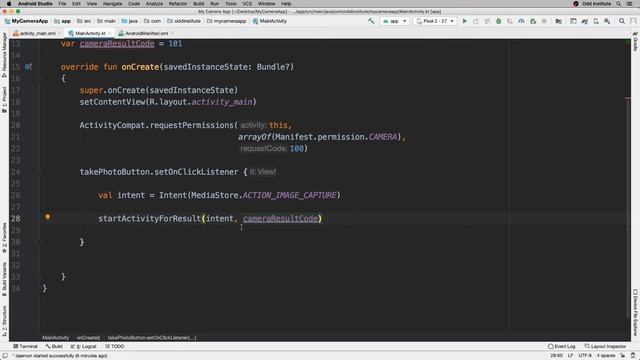Open the Logcat tool window button
Viewport: 640px width, 360px height.
tap(84, 346)
